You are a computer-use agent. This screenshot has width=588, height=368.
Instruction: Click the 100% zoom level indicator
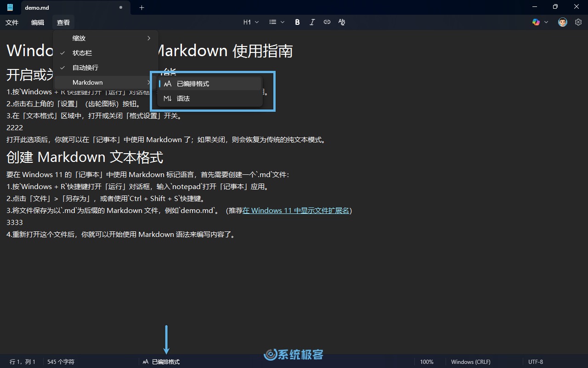coord(427,362)
